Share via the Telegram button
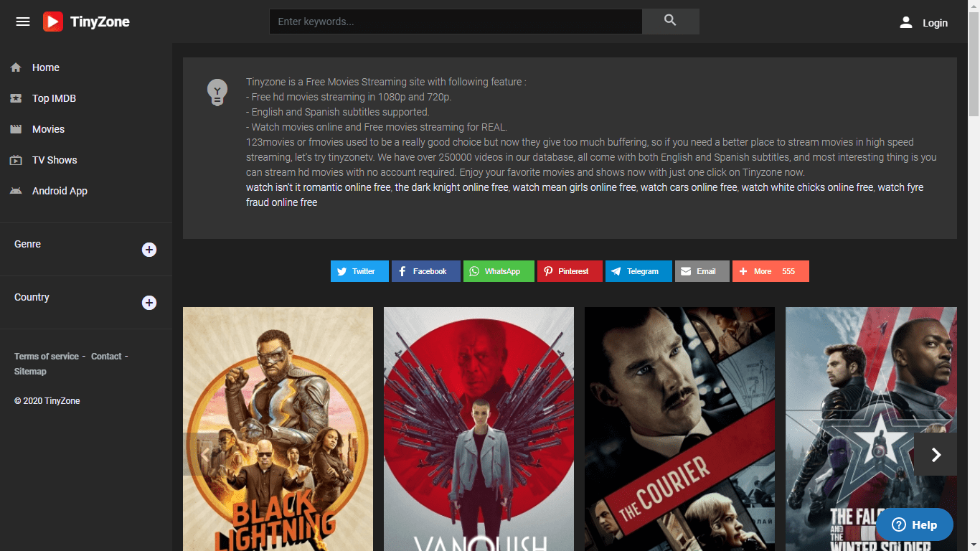Viewport: 980px width, 551px height. (639, 271)
